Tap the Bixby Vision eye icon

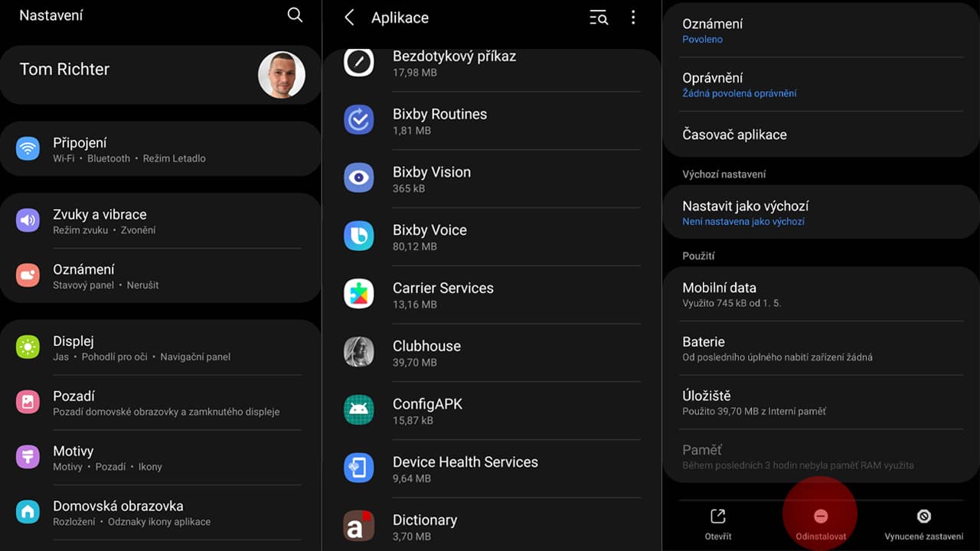(x=358, y=178)
